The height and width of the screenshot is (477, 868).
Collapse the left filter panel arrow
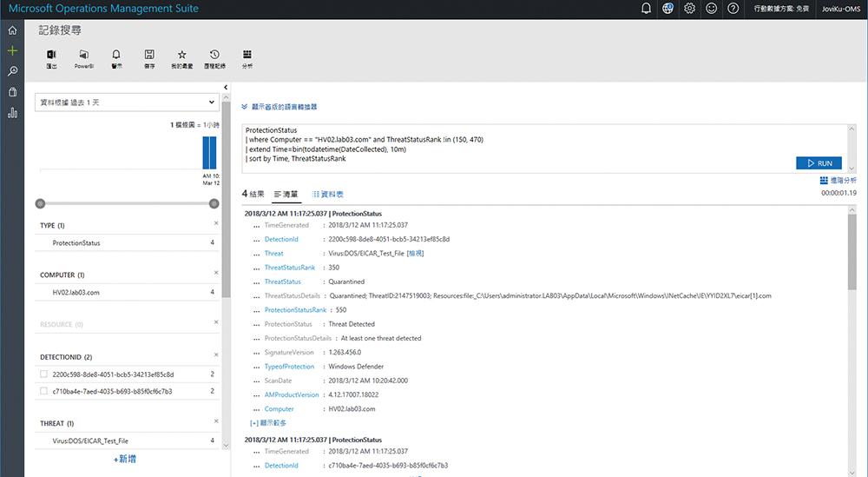click(x=226, y=88)
